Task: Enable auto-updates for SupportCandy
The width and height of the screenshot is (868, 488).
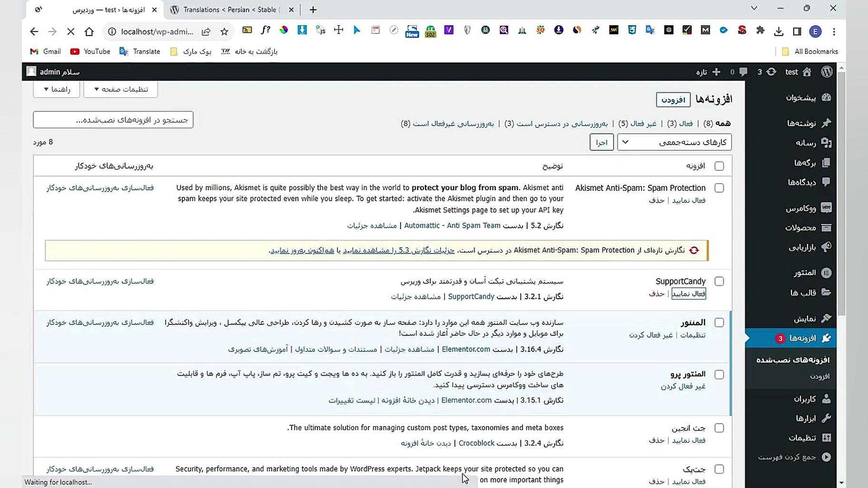Action: (x=100, y=281)
